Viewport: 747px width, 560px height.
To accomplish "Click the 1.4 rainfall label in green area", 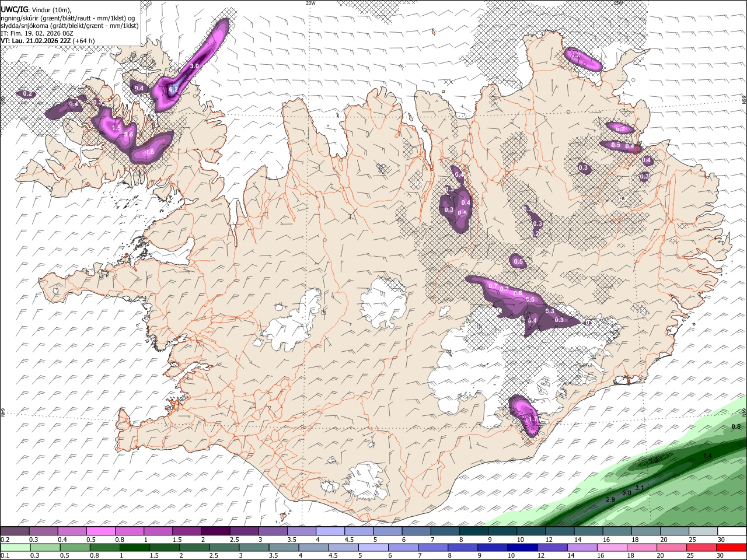I will pos(707,456).
